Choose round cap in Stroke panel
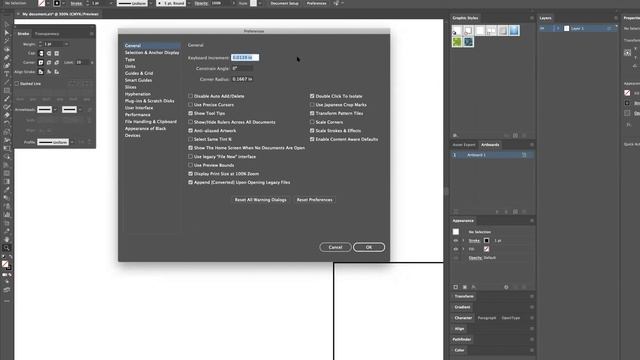 49,53
